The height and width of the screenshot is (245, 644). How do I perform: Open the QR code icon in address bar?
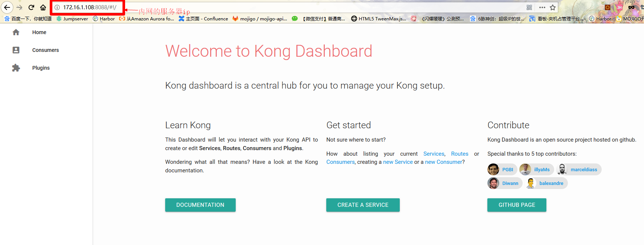coord(529,7)
